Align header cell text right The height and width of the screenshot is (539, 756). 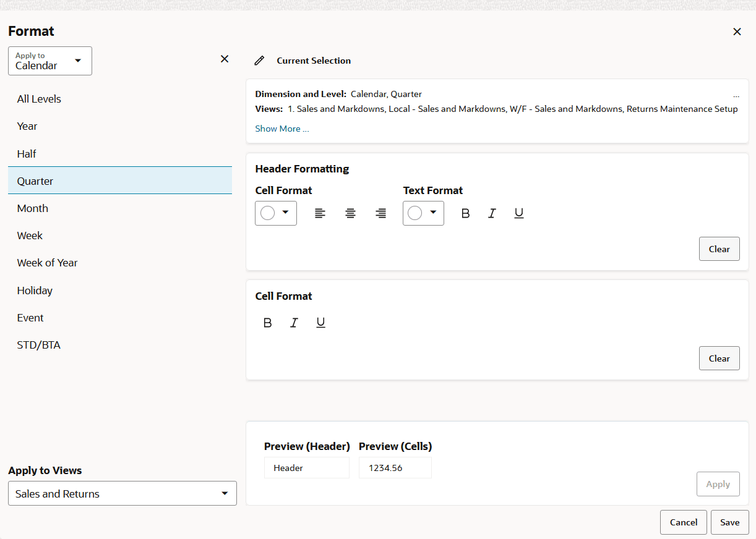[381, 213]
